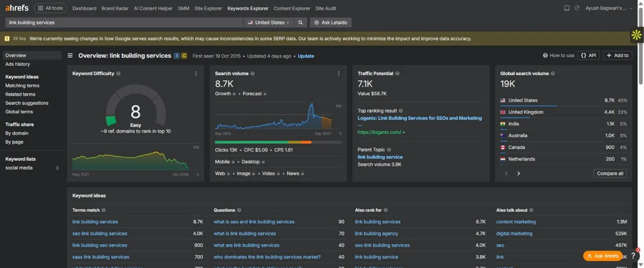Click the next countries arrow

pyautogui.click(x=518, y=174)
